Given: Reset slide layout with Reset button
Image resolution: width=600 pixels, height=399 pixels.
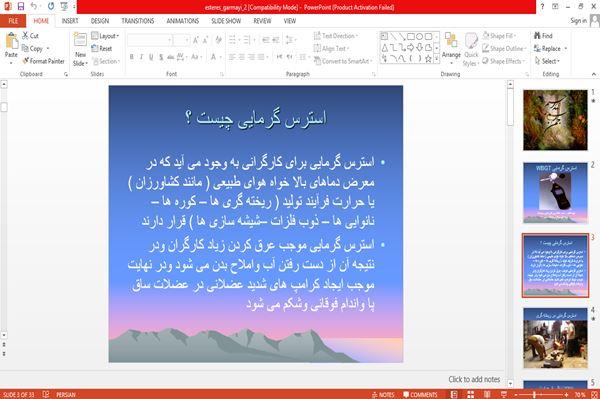Looking at the screenshot, I should 102,48.
